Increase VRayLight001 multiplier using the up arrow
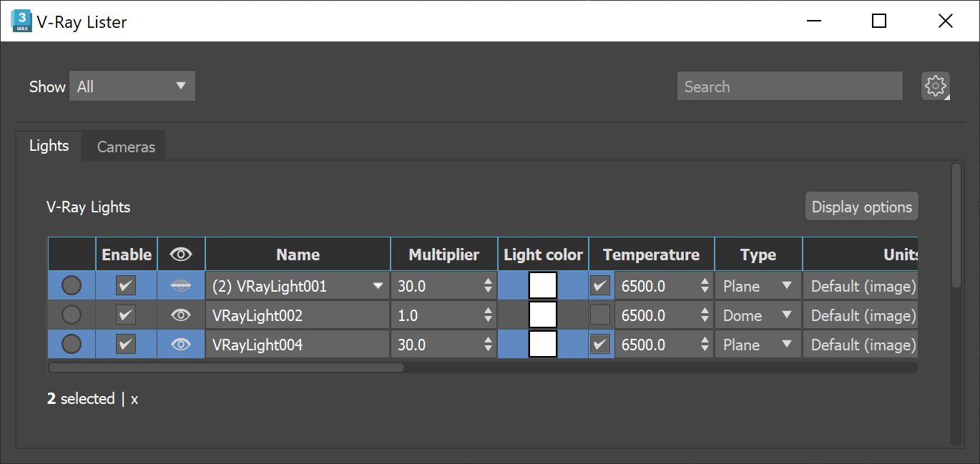980x464 pixels. [489, 282]
